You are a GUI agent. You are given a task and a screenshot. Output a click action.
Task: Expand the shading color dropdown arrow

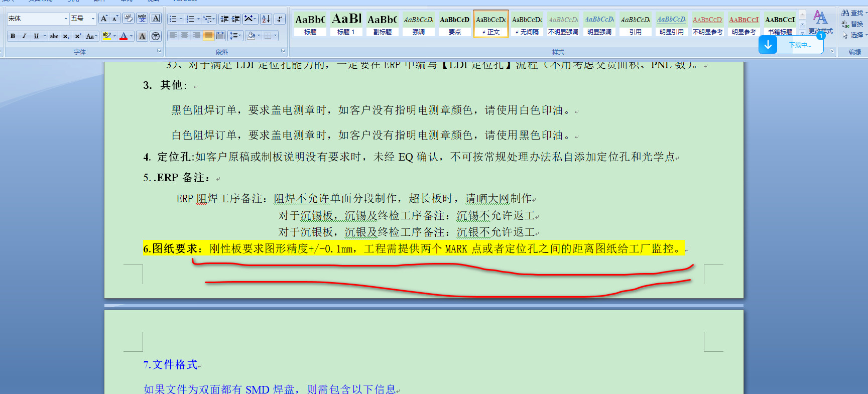[259, 36]
